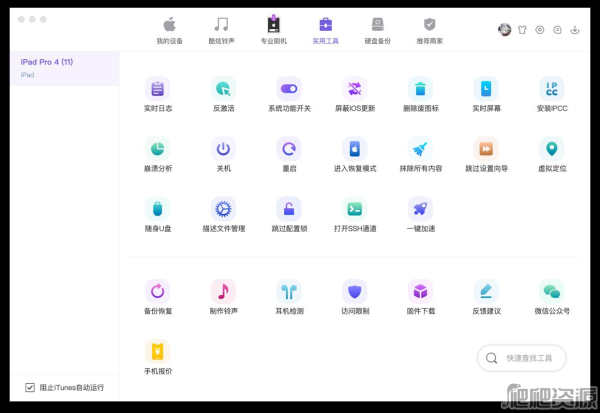Screen dimensions: 600x413
Task: Open the 固件下载 firmware download tool
Action: tap(421, 292)
